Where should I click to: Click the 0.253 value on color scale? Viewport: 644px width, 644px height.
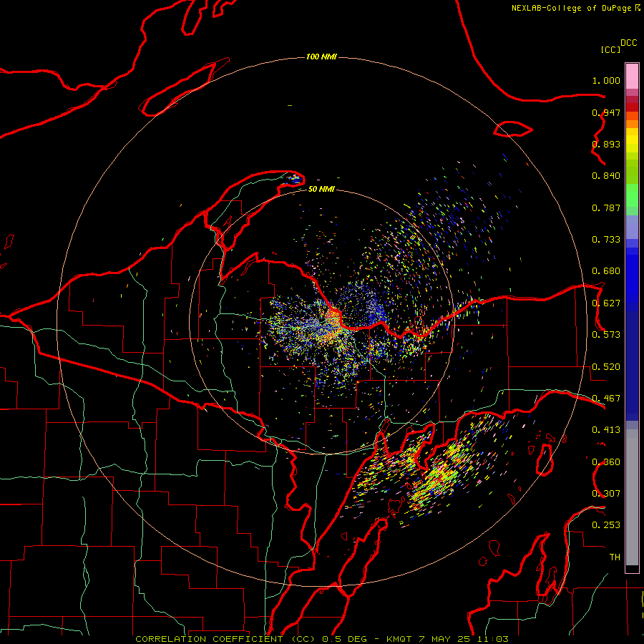point(606,525)
